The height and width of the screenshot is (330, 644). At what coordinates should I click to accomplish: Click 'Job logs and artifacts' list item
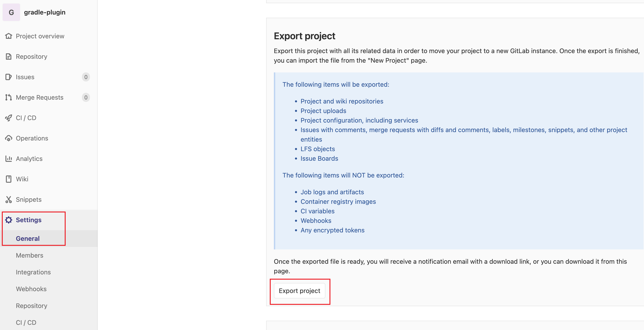pos(332,192)
